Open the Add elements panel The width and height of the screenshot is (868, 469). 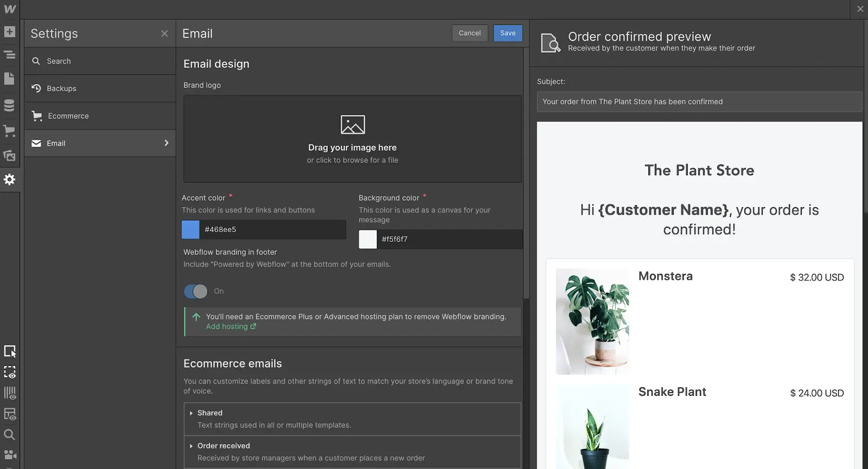tap(9, 31)
